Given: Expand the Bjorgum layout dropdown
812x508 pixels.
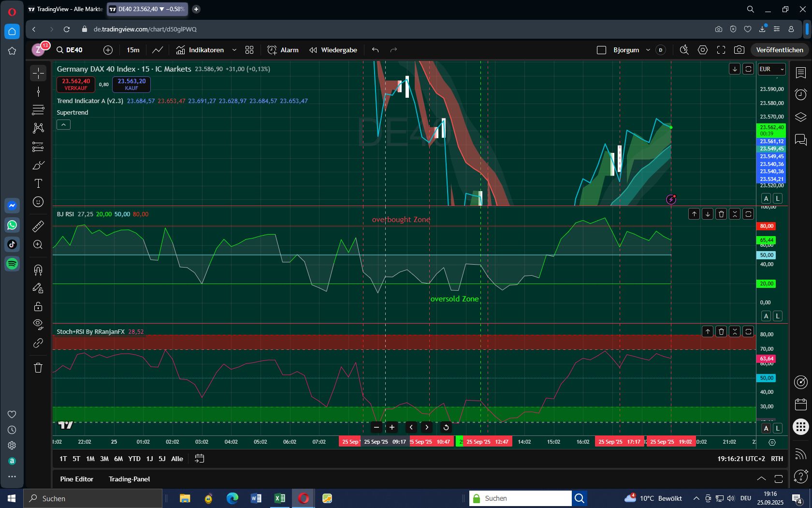Looking at the screenshot, I should 648,50.
